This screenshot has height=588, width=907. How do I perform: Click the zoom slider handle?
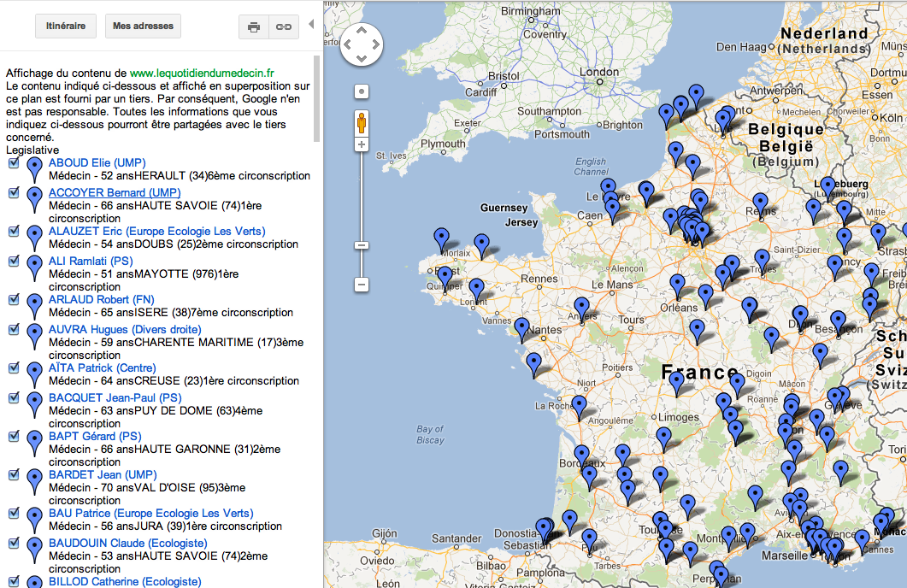click(x=362, y=245)
